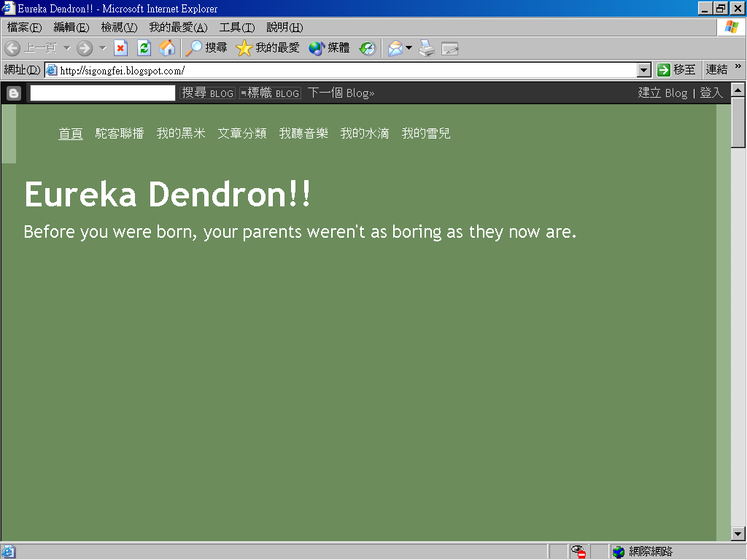Open the 媒體 media toolbar button
747x560 pixels.
point(329,48)
